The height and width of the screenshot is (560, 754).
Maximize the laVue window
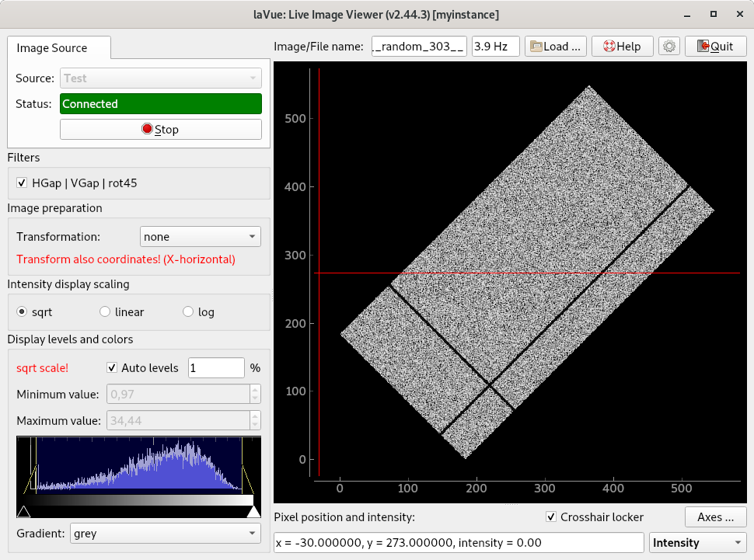tap(713, 15)
